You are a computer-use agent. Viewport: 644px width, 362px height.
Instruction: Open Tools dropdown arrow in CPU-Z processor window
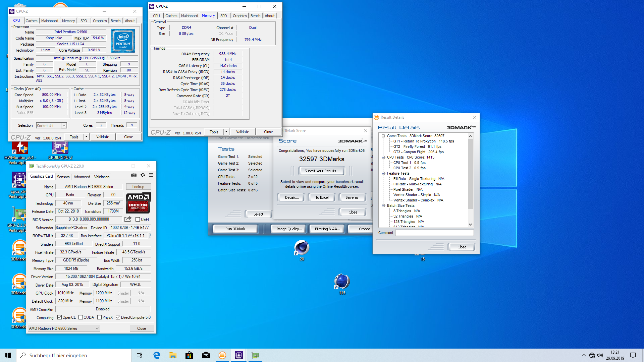coord(86,137)
